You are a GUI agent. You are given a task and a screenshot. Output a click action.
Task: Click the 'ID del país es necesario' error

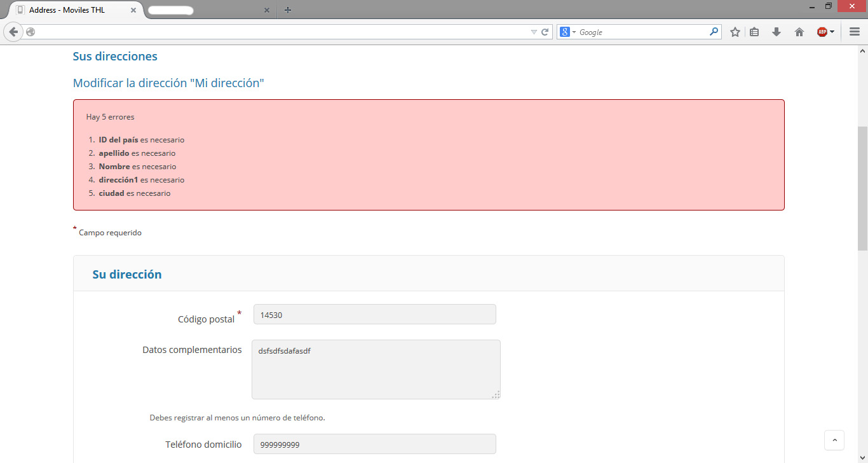(x=142, y=140)
